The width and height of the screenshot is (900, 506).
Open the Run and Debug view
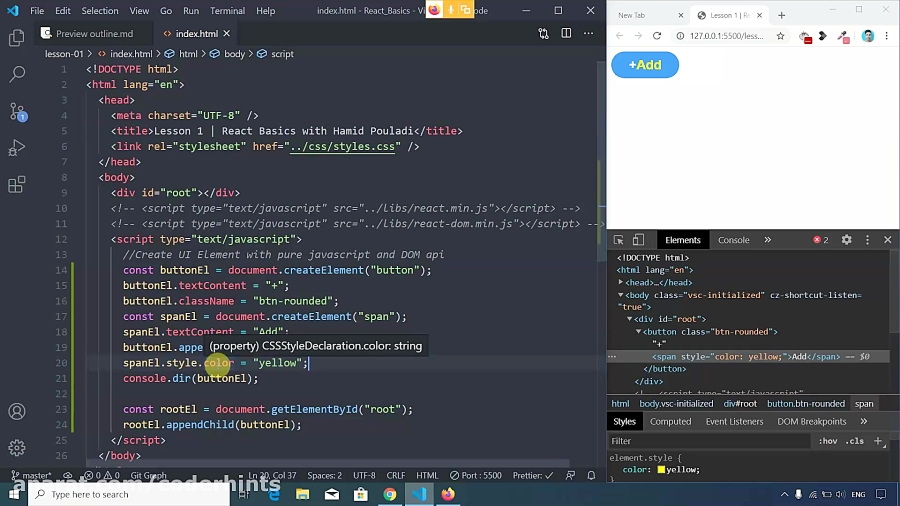(x=16, y=147)
